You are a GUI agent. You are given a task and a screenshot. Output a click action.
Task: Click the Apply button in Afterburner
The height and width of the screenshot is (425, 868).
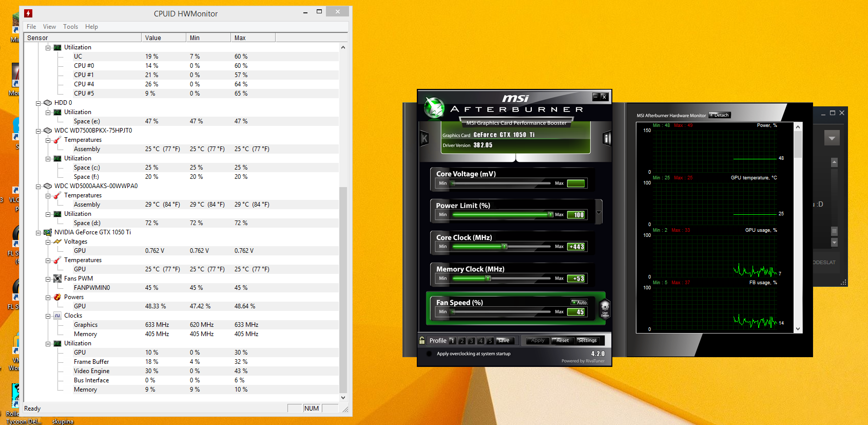click(x=537, y=341)
